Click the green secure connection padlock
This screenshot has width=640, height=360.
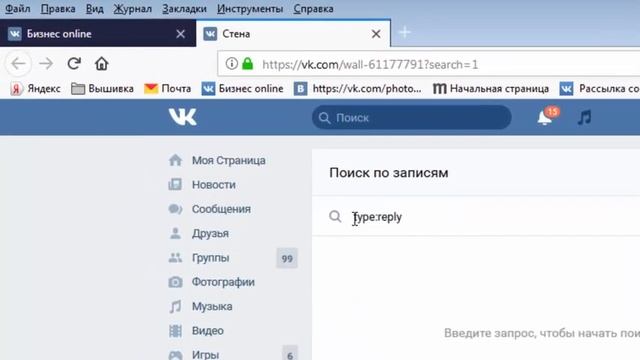click(x=248, y=64)
